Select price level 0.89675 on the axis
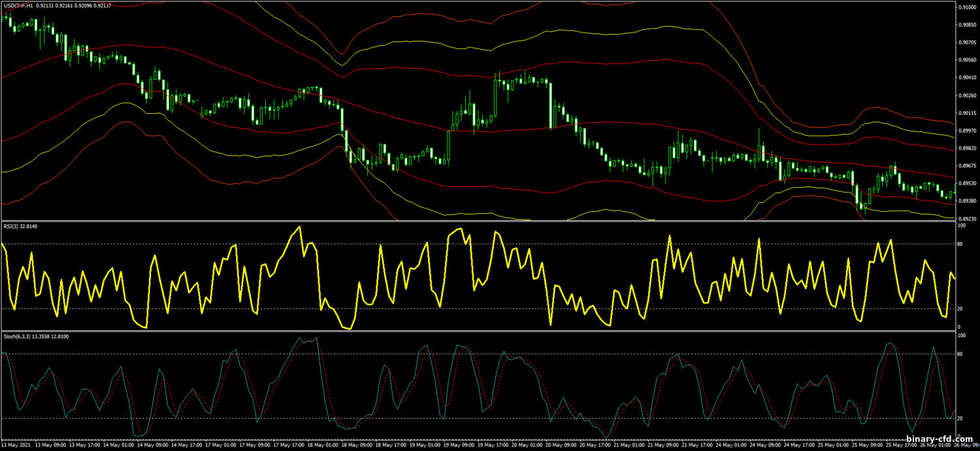This screenshot has width=980, height=451. 966,166
